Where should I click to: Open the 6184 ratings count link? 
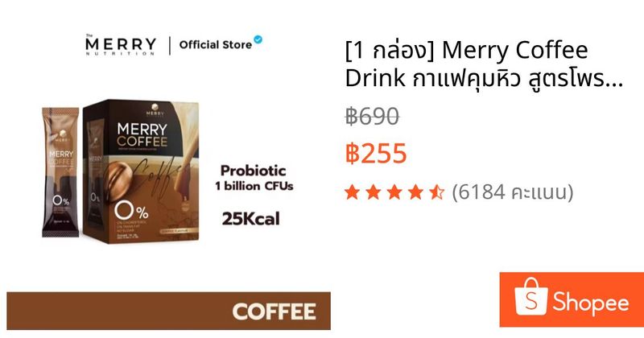click(x=512, y=192)
